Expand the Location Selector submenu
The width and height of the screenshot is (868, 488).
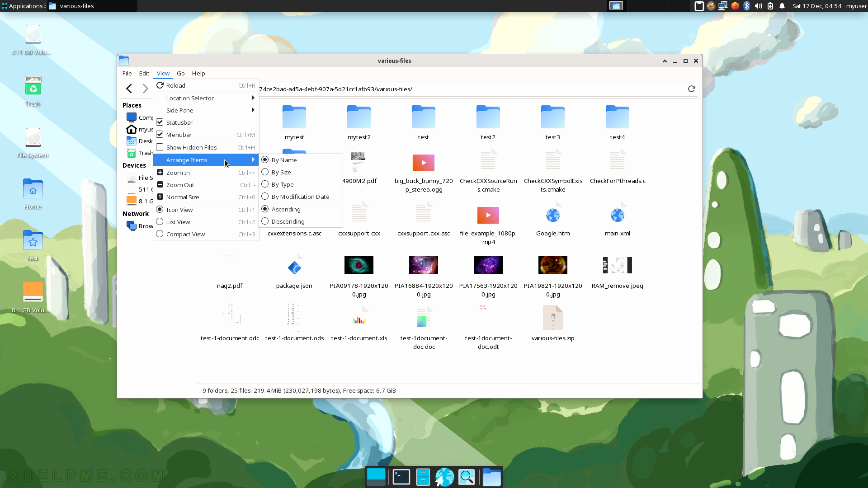206,98
